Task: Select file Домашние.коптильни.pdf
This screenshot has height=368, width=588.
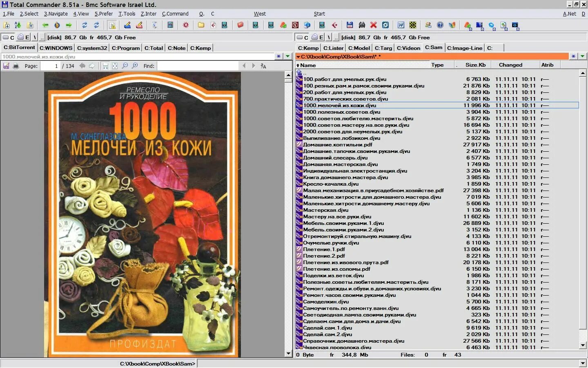Action: click(x=337, y=145)
